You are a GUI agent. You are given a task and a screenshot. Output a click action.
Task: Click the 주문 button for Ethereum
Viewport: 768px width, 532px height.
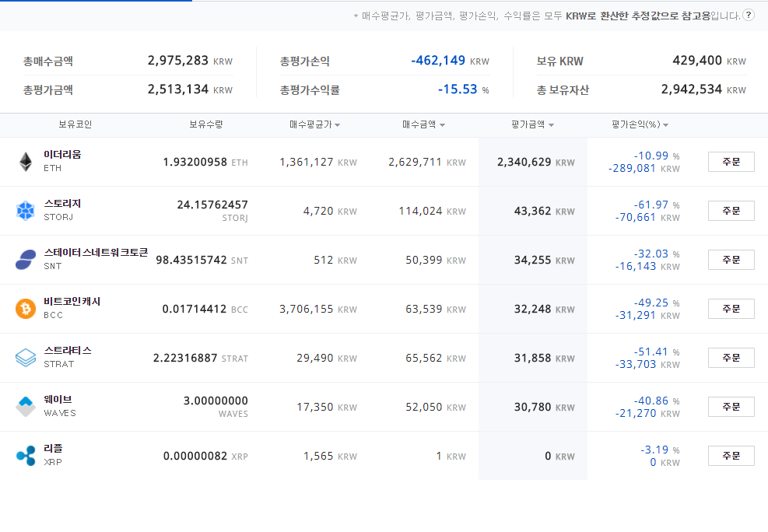731,162
